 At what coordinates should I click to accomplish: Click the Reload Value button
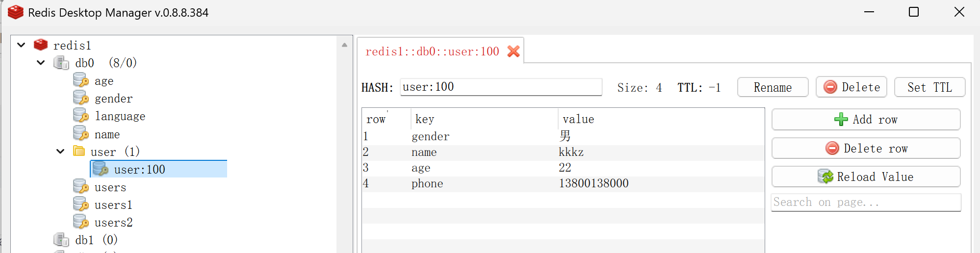pos(866,177)
